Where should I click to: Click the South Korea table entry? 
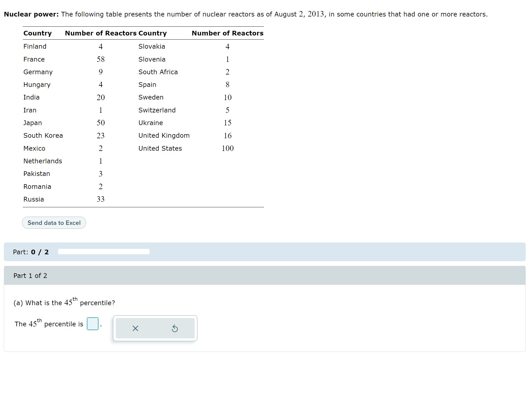43,136
